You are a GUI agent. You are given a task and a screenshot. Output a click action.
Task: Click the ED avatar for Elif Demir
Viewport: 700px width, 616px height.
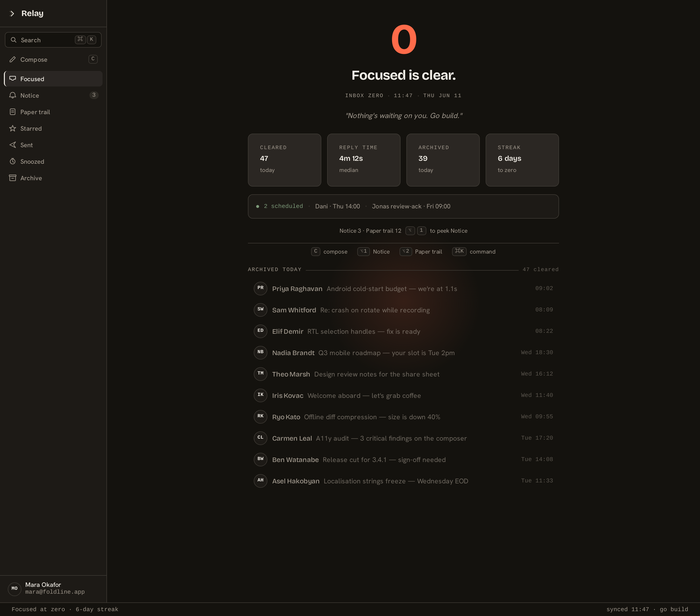[x=260, y=331]
